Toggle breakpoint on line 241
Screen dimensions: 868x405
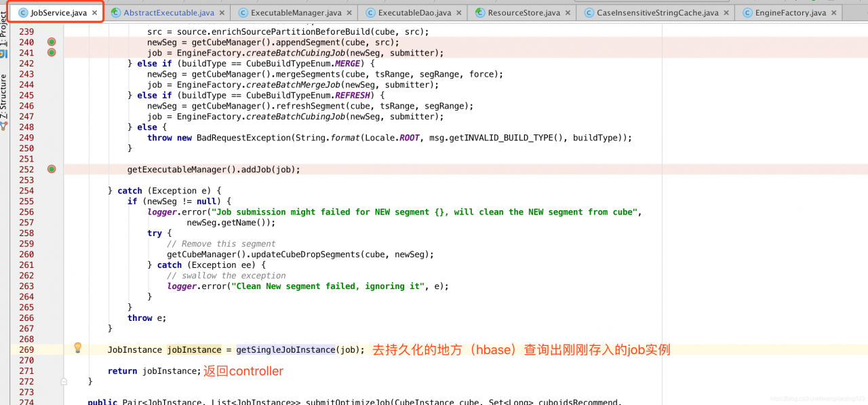[x=52, y=53]
